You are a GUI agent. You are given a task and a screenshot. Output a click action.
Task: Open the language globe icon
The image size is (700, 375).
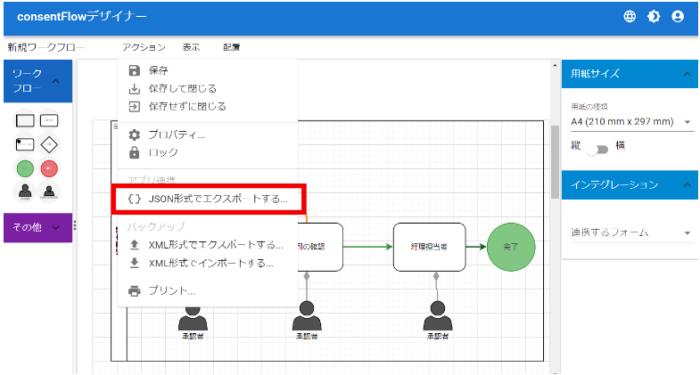[629, 17]
